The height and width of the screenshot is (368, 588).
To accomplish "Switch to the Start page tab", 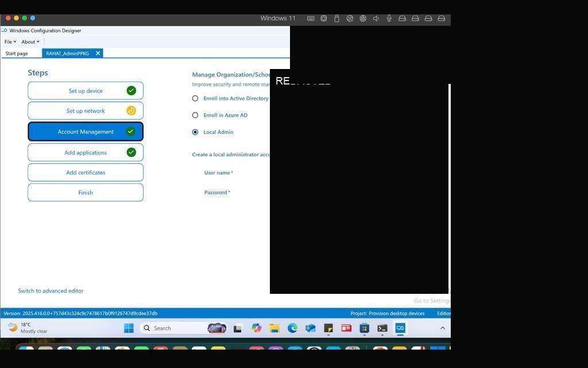I will [x=17, y=53].
